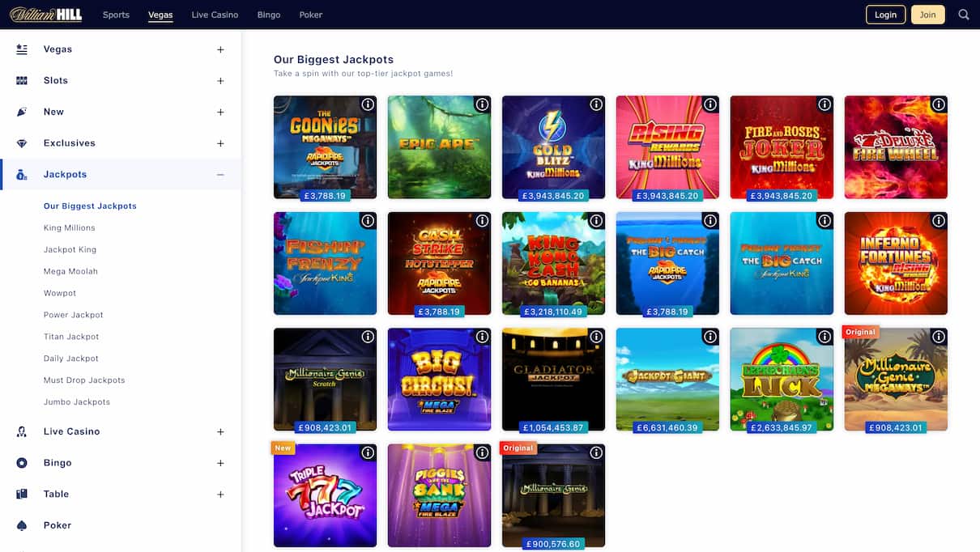The width and height of the screenshot is (980, 552).
Task: Open info for The Goonies Megaways
Action: 368,104
